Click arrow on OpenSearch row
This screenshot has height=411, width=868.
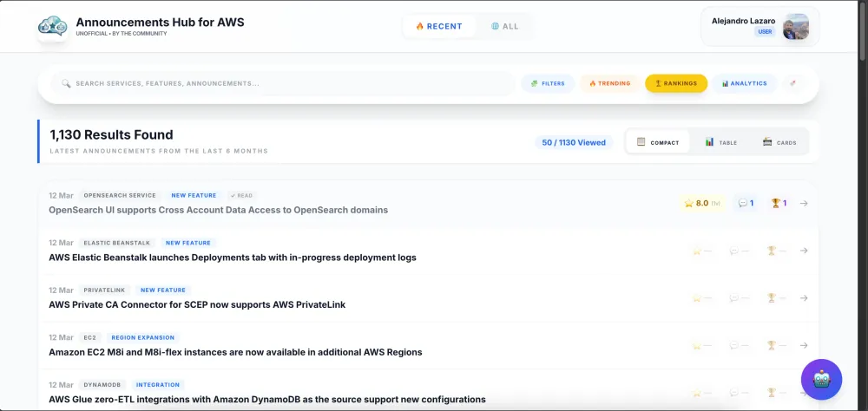coord(804,203)
